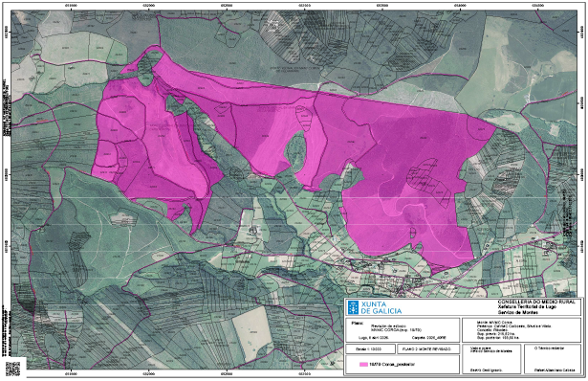588x381 pixels.
Task: Click the 'Sup. posterior' area value line
Action: click(x=498, y=338)
